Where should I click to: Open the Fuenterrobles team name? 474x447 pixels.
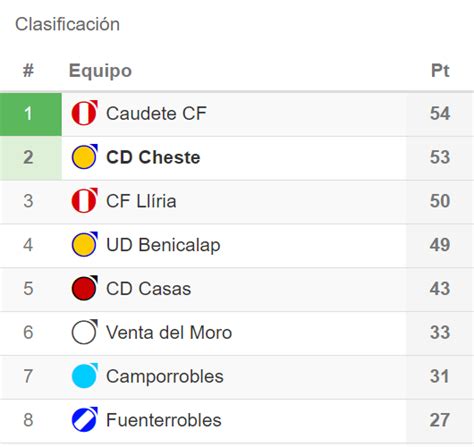coord(164,420)
